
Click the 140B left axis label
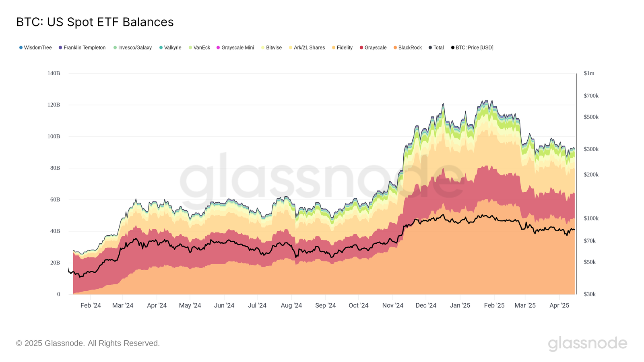[54, 73]
